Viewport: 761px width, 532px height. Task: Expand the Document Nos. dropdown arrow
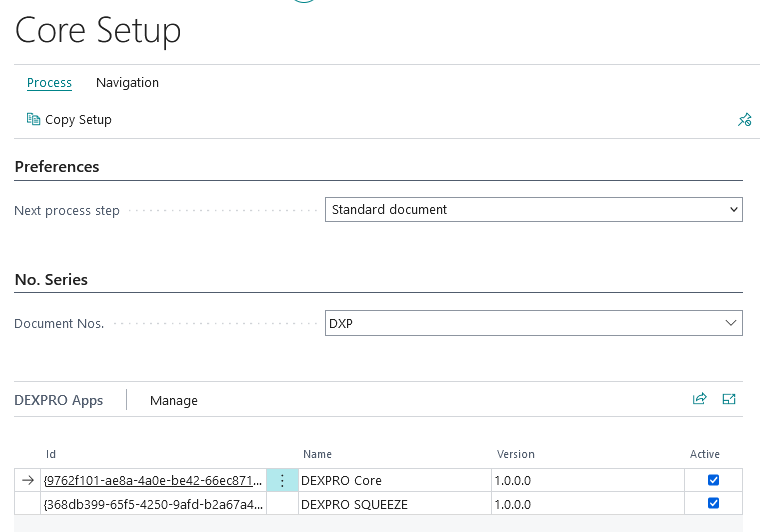(x=730, y=323)
